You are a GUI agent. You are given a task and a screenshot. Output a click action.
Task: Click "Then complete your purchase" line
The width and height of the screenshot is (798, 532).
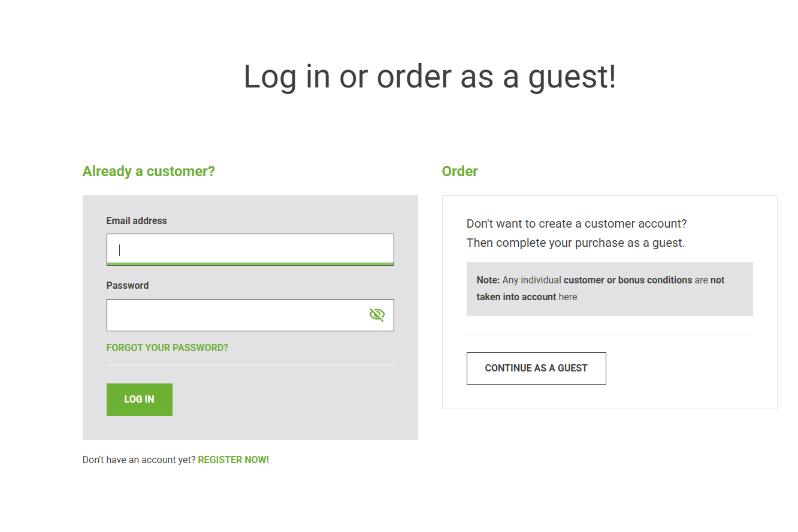click(575, 243)
